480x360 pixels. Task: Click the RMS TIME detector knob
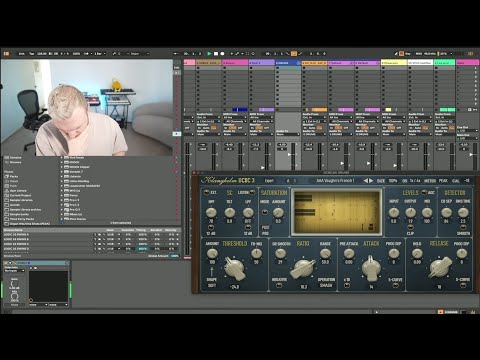click(x=463, y=212)
